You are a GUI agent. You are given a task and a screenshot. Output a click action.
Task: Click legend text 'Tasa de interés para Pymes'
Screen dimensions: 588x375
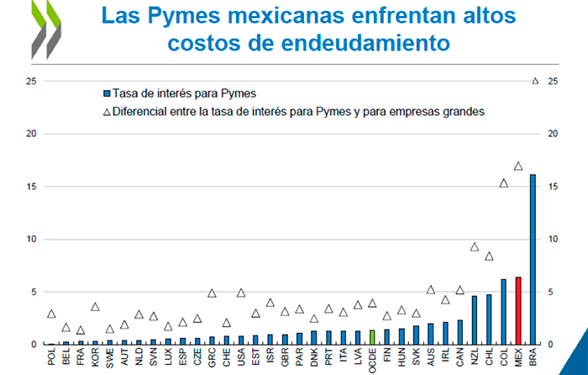click(x=184, y=93)
